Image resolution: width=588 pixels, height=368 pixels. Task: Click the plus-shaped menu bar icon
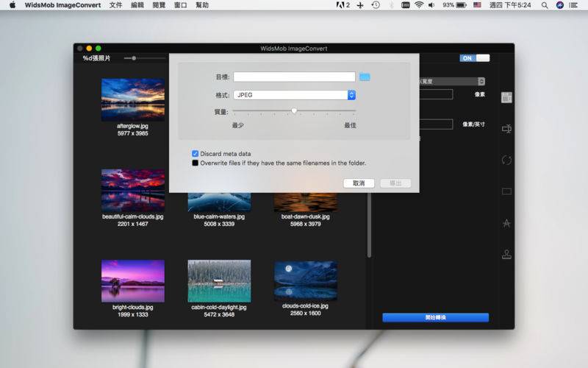[360, 5]
